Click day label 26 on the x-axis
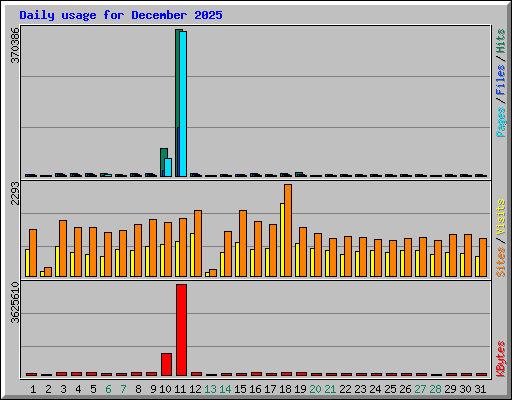Screen dimensions: 512x400 (x=405, y=389)
